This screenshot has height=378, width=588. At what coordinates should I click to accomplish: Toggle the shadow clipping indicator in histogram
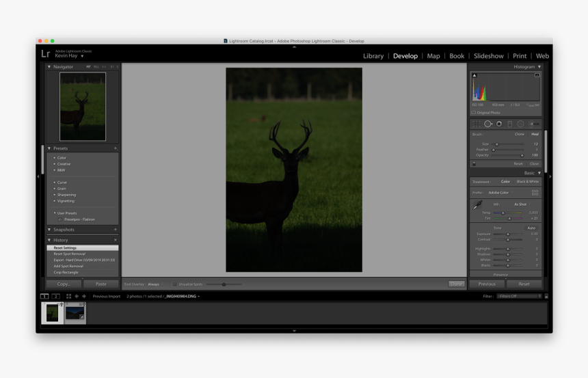475,75
